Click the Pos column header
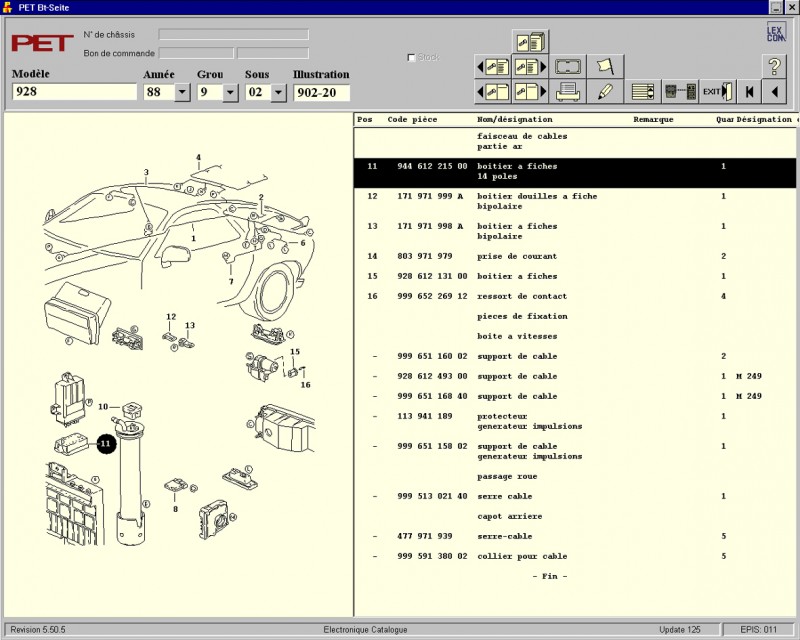Screen dimensions: 800x640 pyautogui.click(x=365, y=119)
